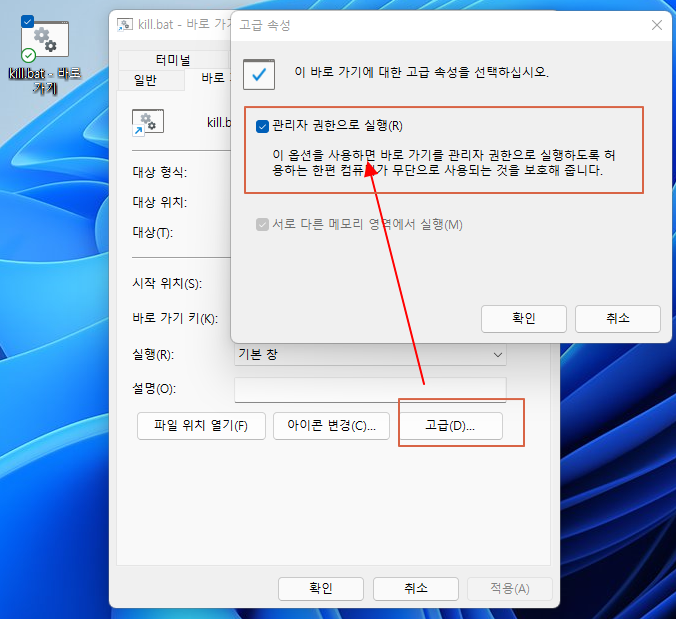The width and height of the screenshot is (676, 619).
Task: Click 확인 in the kill.bat properties window
Action: point(321,588)
